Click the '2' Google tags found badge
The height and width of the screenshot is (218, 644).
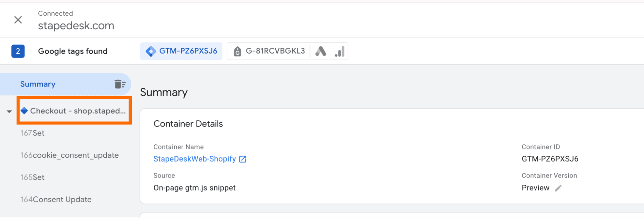(18, 51)
